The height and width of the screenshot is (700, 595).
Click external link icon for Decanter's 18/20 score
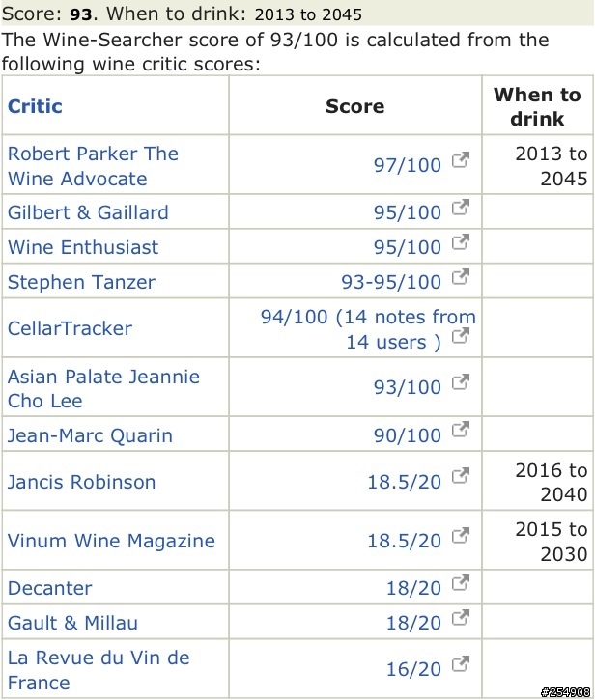pyautogui.click(x=461, y=582)
